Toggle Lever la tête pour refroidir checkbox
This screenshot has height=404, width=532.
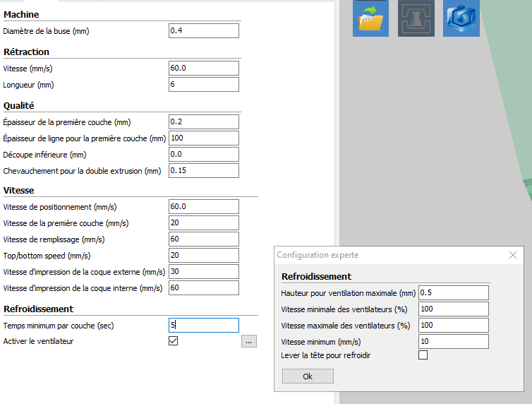click(x=423, y=355)
